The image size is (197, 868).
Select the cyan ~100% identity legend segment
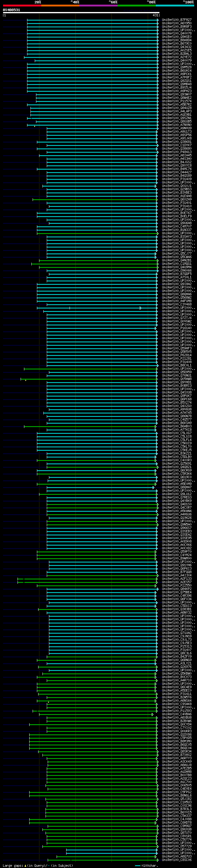coord(175,6)
